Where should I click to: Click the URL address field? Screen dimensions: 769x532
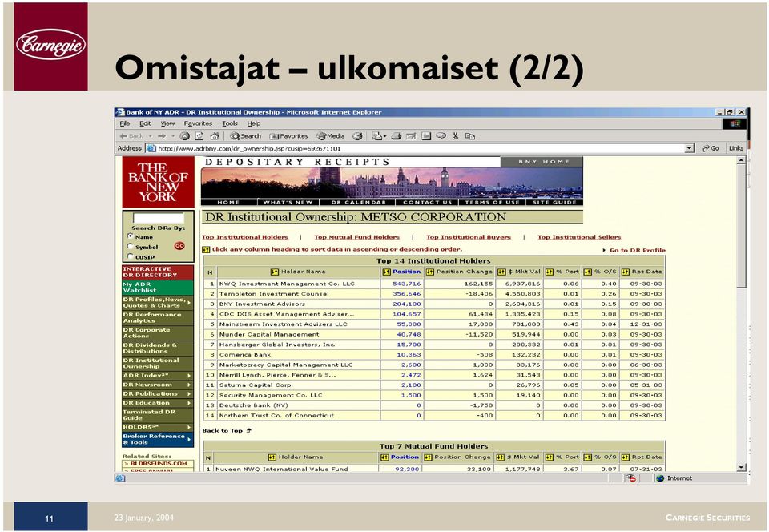(421, 148)
